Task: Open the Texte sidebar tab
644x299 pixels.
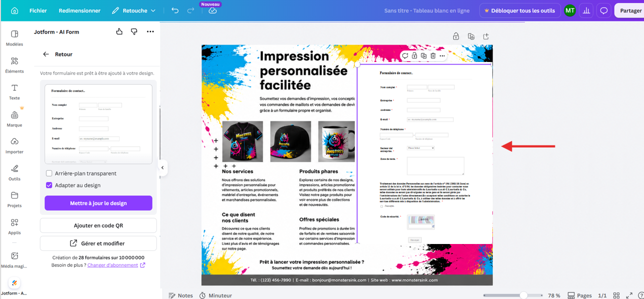Action: [15, 92]
